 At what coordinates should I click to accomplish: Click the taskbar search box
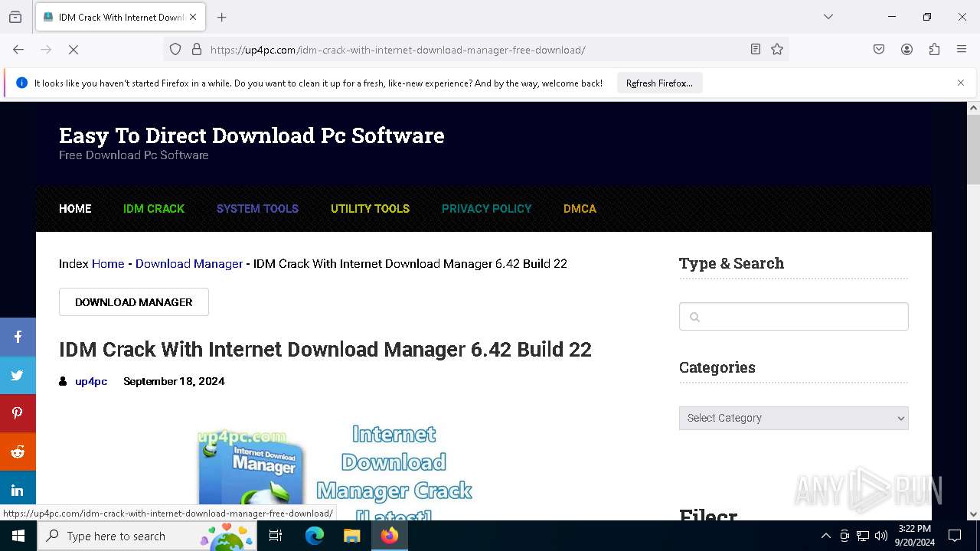(x=147, y=536)
